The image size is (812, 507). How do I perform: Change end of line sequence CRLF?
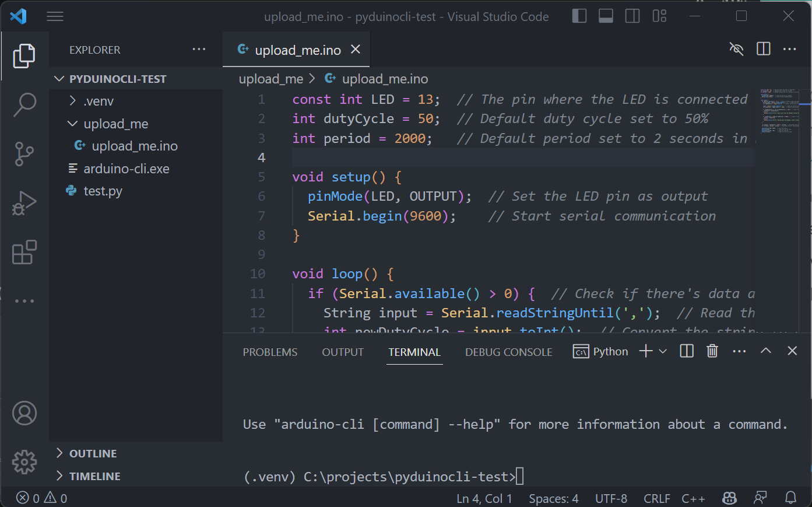coord(657,499)
